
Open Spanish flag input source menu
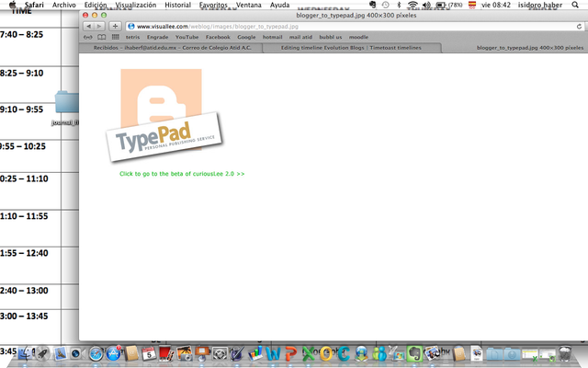[x=472, y=5]
